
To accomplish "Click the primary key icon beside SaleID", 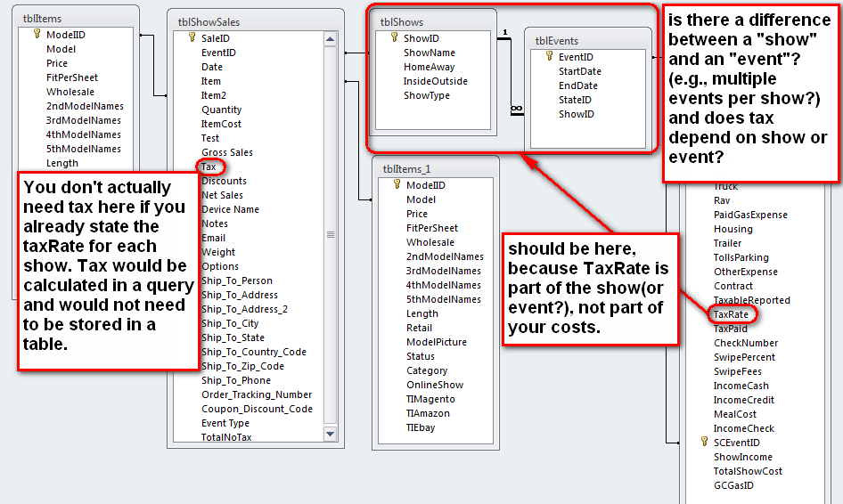I will pyautogui.click(x=192, y=37).
